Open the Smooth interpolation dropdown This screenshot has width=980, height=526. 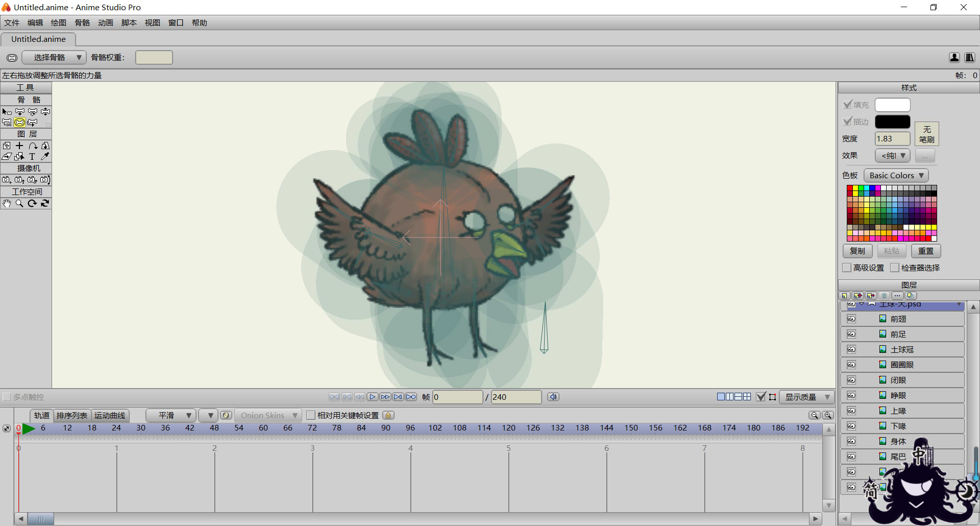[170, 415]
